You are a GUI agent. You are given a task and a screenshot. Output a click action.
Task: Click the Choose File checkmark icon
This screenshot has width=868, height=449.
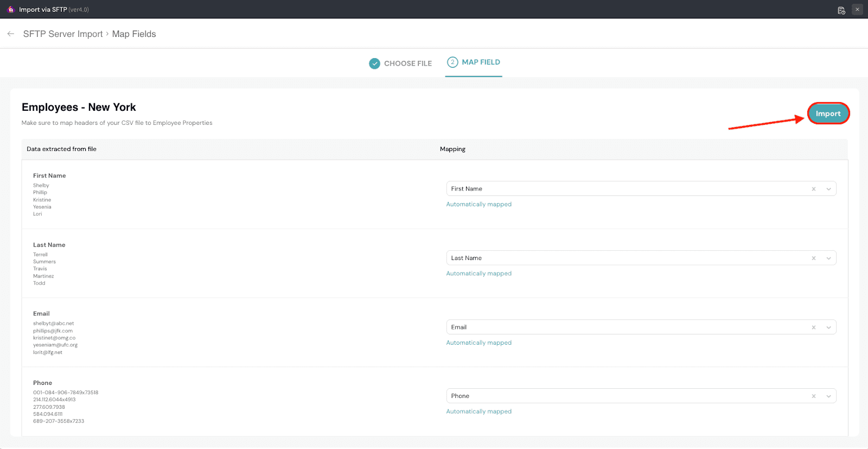(x=374, y=64)
